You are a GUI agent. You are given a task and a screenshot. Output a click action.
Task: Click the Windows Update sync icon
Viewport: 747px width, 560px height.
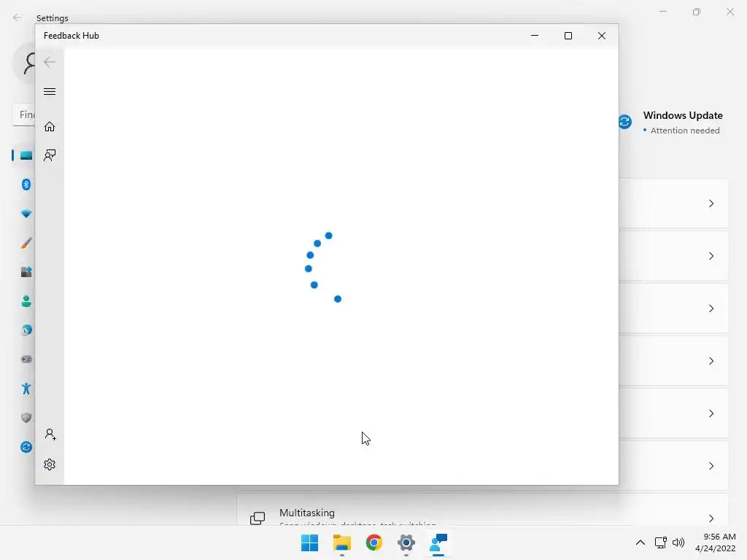(x=625, y=122)
